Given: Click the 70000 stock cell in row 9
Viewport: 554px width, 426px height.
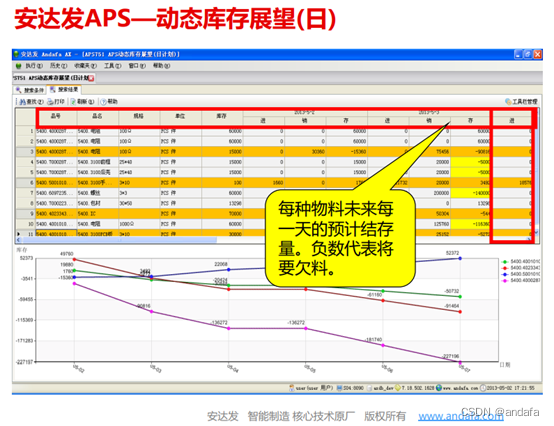Looking at the screenshot, I should click(222, 214).
